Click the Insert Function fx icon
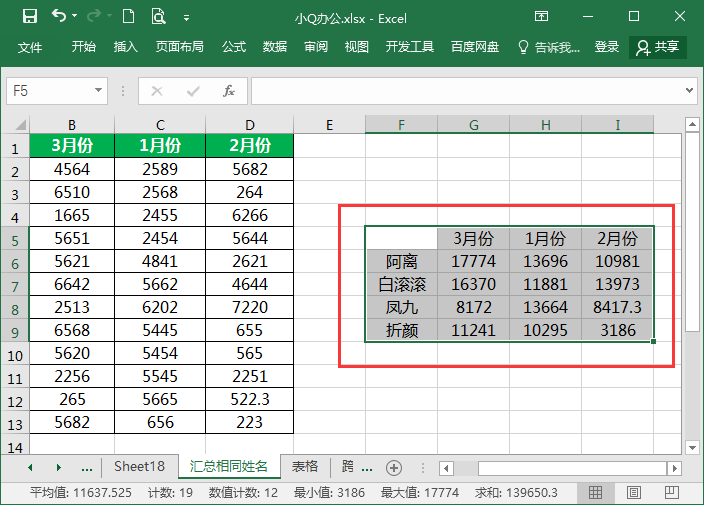704x505 pixels. tap(229, 91)
